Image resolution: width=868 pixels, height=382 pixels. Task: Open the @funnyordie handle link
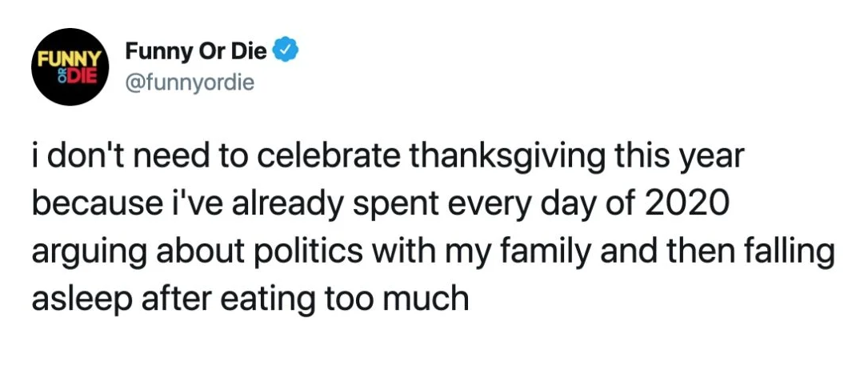pyautogui.click(x=189, y=82)
